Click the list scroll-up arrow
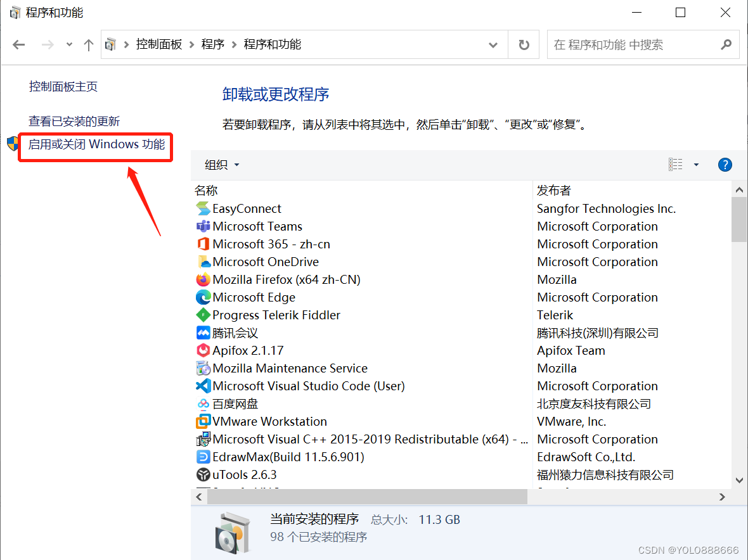748x560 pixels. (x=739, y=190)
